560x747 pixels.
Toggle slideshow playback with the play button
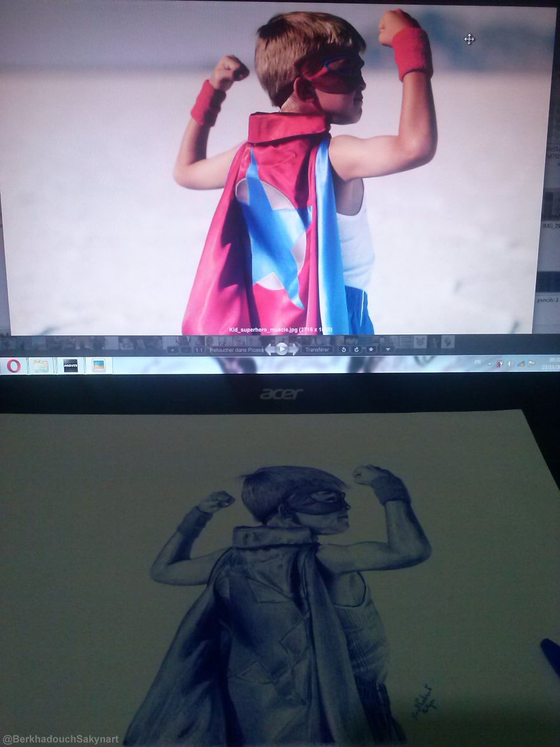[x=282, y=349]
